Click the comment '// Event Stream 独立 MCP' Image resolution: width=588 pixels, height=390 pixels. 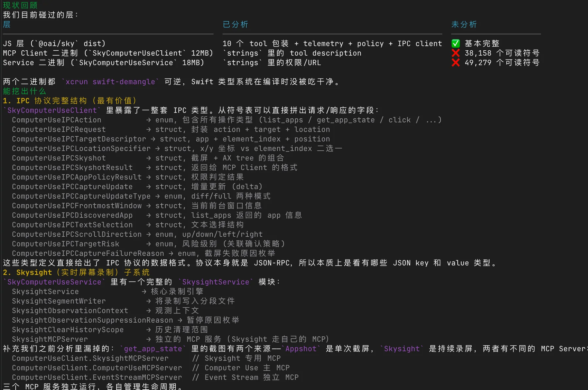click(x=245, y=377)
